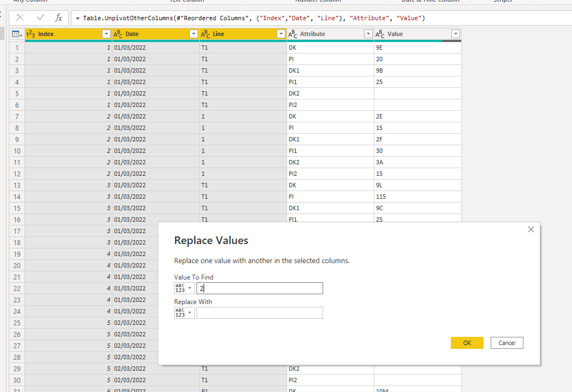Screen dimensions: 572x392
Task: Select the Line column header
Action: (x=243, y=34)
